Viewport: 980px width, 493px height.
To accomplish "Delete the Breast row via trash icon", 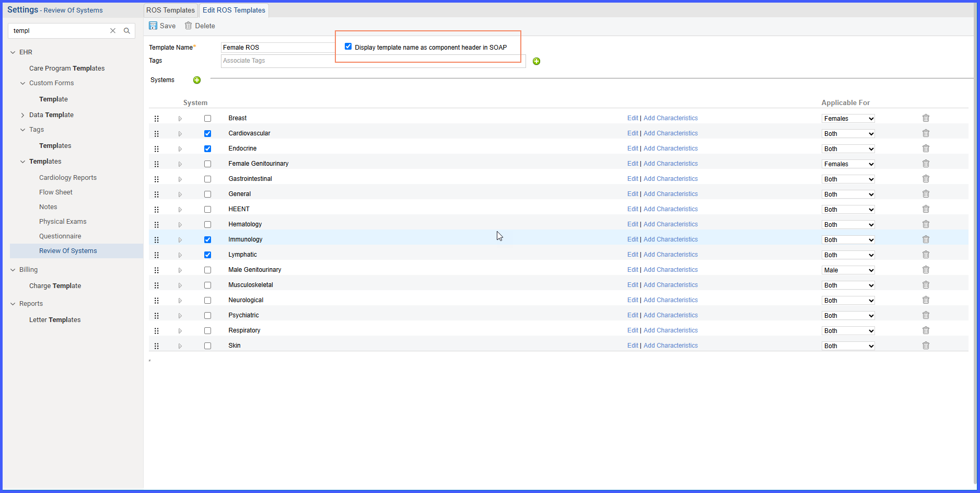I will click(x=926, y=118).
